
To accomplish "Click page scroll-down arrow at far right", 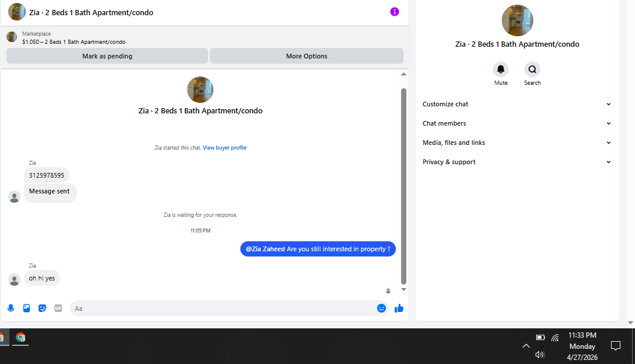I will [630, 323].
